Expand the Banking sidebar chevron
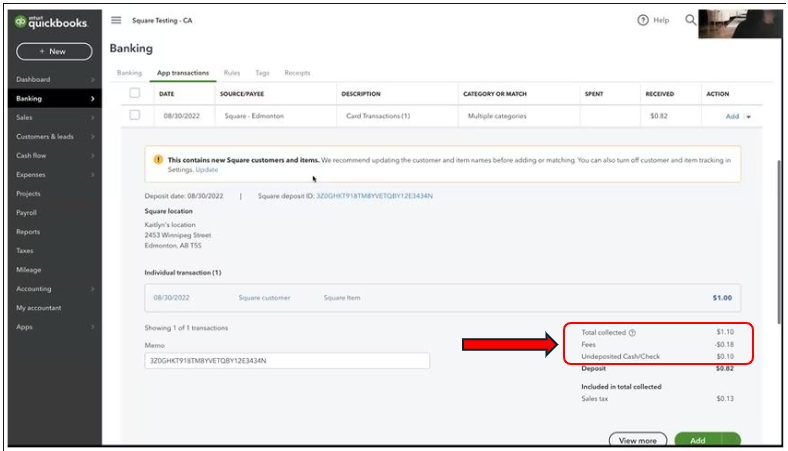The width and height of the screenshot is (788, 451). (x=93, y=99)
